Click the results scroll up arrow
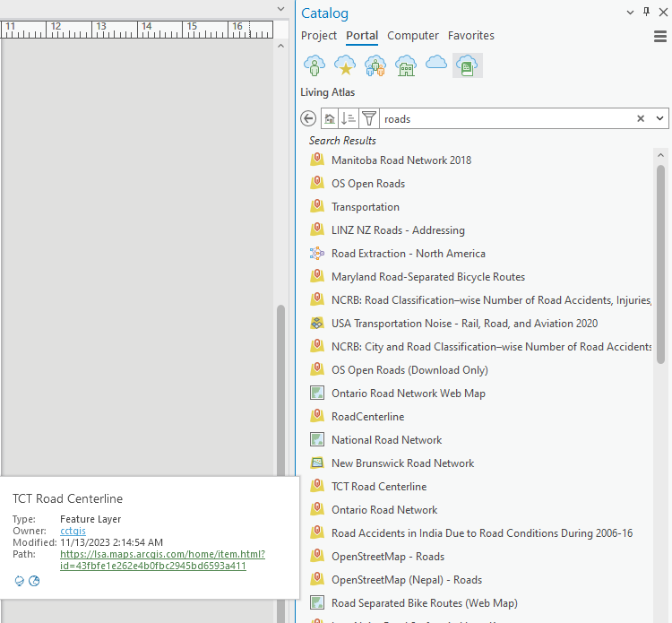 click(x=660, y=155)
